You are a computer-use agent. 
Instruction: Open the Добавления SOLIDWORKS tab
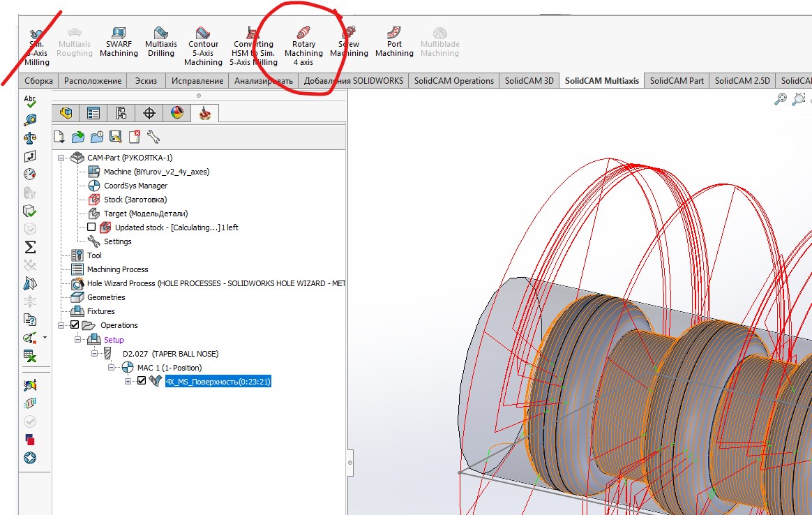pos(353,81)
